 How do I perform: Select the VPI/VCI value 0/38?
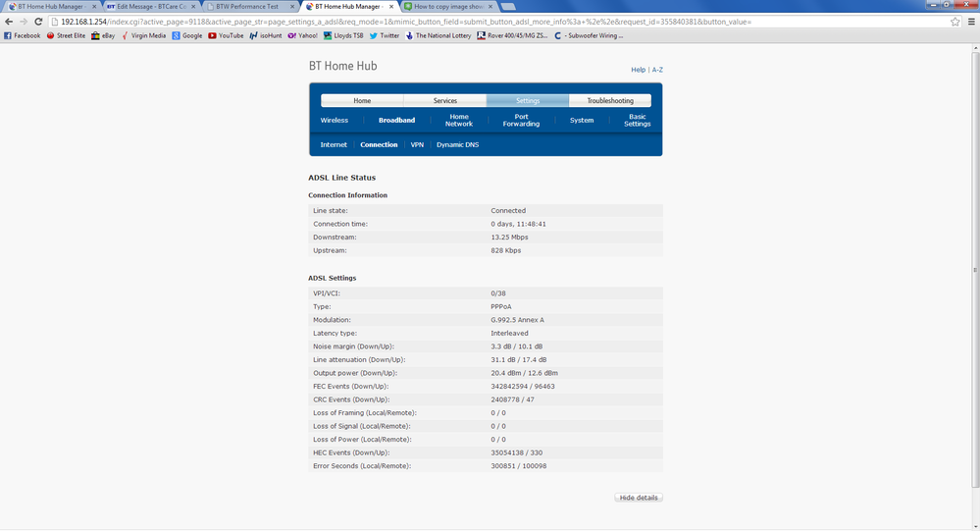click(x=498, y=293)
